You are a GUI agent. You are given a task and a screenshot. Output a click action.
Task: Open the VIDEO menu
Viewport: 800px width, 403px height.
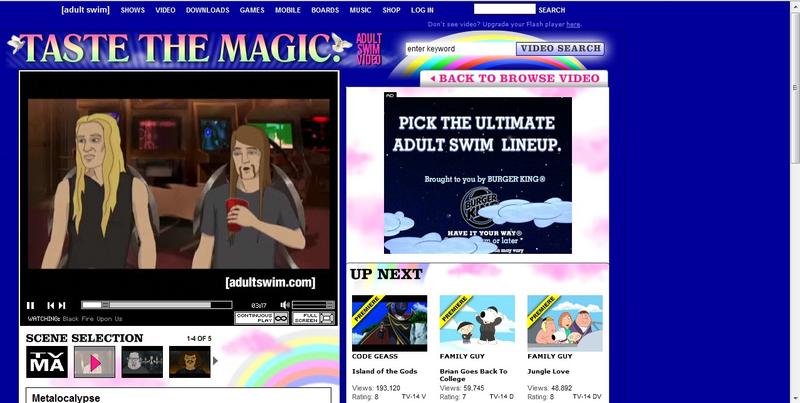[x=165, y=10]
